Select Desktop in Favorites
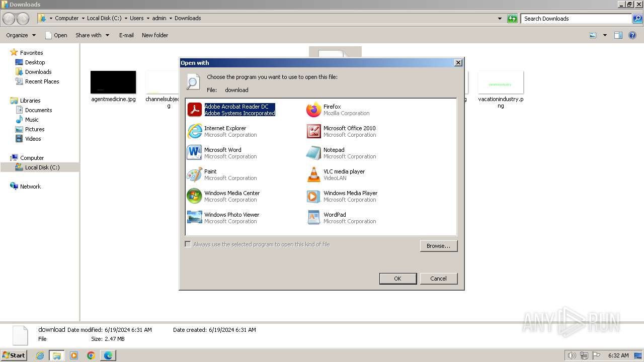The width and height of the screenshot is (644, 362). pos(35,62)
